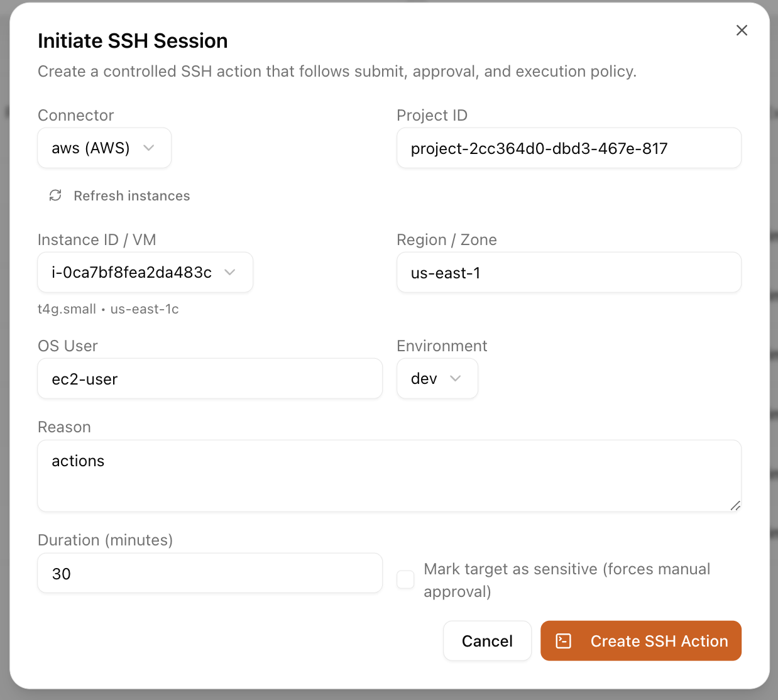Enable 'Mark target as sensitive' checkbox

tap(405, 579)
